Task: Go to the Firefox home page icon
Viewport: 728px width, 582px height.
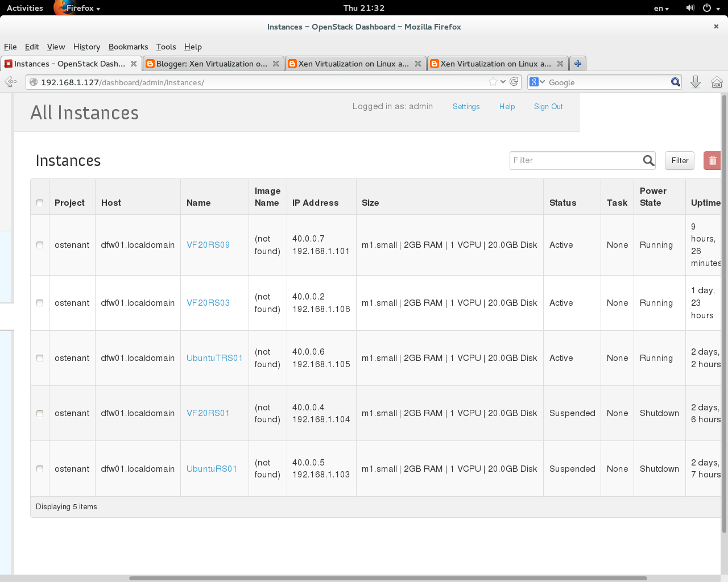Action: point(717,82)
